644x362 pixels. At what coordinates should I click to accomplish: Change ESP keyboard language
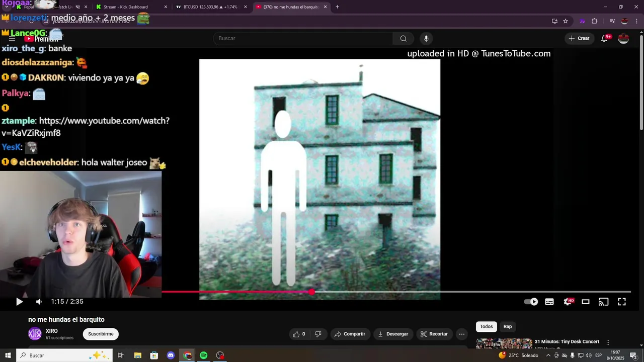[x=599, y=355]
